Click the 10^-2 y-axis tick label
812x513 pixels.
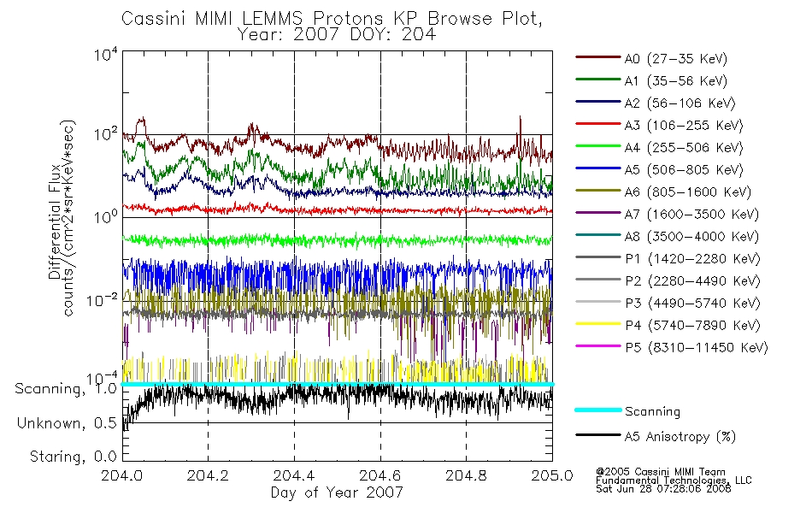[103, 300]
